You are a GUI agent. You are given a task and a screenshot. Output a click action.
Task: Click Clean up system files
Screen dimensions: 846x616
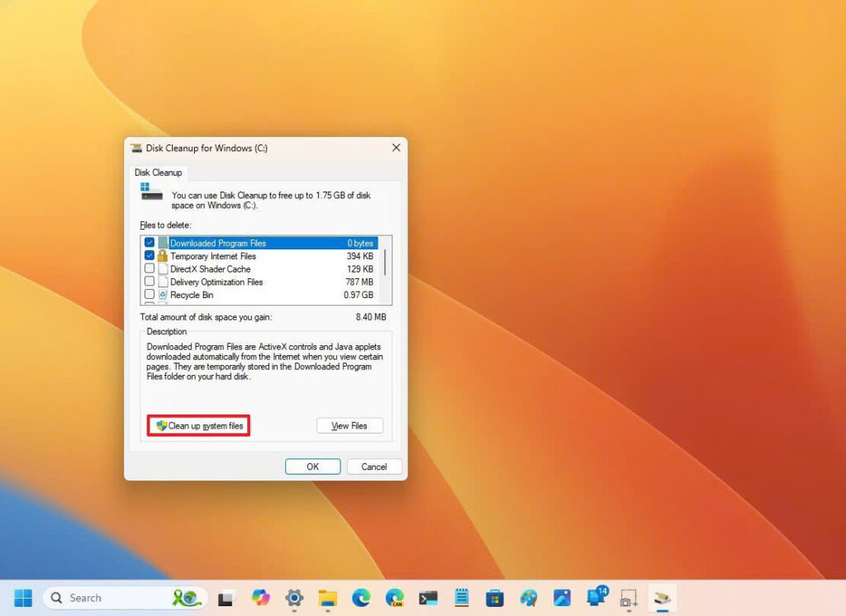tap(201, 425)
